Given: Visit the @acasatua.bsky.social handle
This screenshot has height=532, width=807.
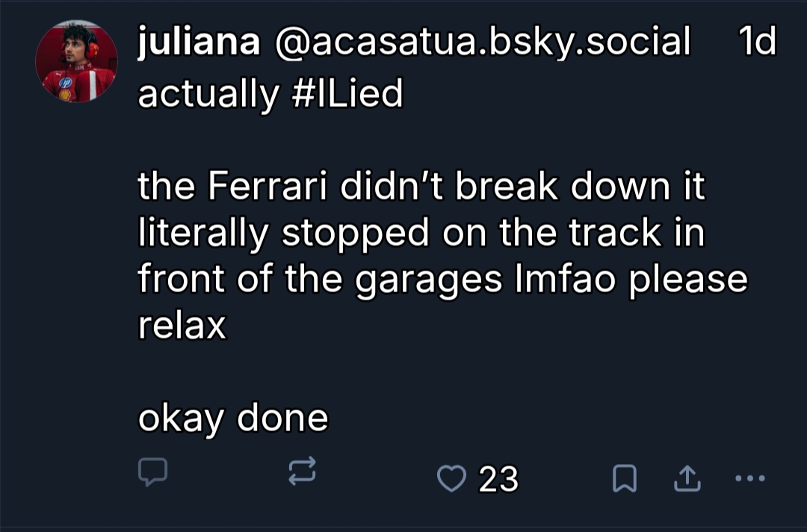Looking at the screenshot, I should pyautogui.click(x=482, y=43).
